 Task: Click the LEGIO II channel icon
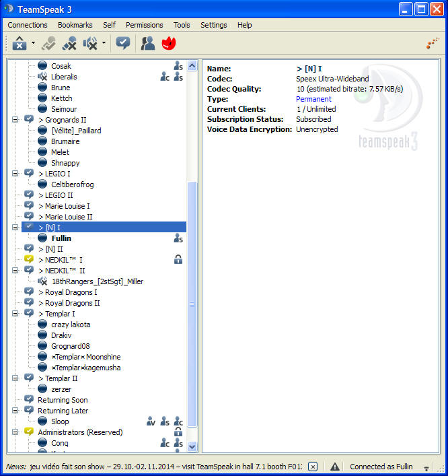click(x=29, y=195)
